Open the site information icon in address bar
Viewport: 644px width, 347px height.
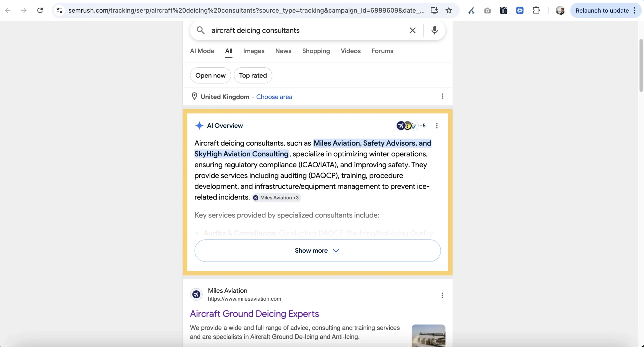tap(59, 10)
